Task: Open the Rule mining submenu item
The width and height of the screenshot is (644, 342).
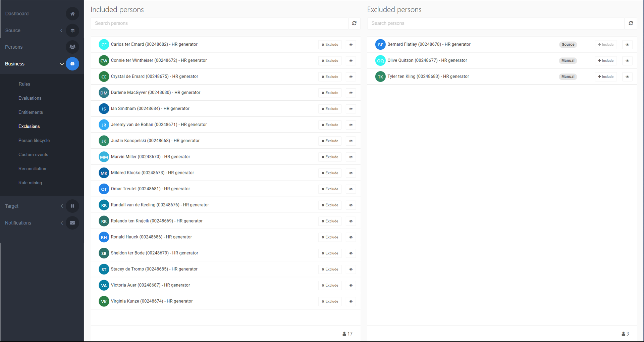Action: coord(30,183)
